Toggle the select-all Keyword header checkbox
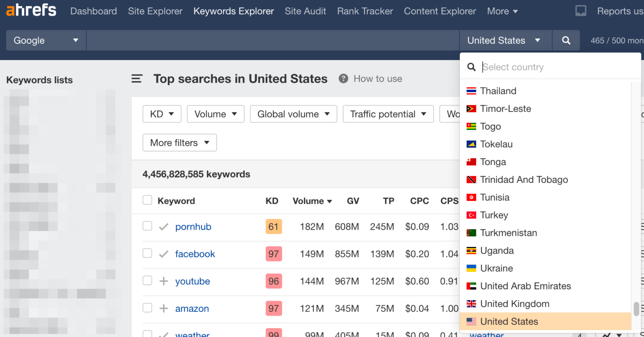Viewport: 644px width, 337px height. [x=147, y=200]
